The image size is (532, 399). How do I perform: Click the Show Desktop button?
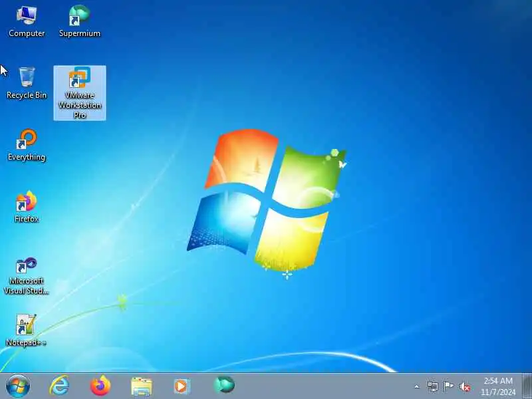(x=527, y=386)
